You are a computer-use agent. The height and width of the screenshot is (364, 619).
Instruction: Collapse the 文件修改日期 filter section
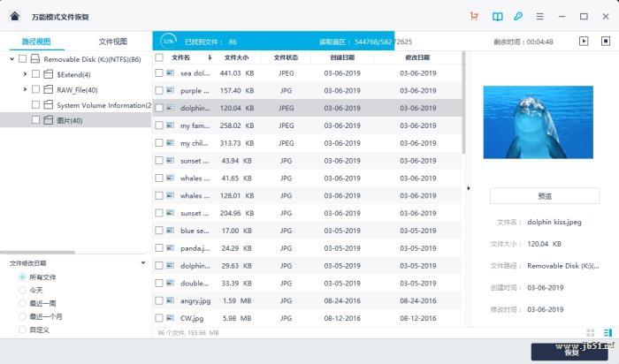point(143,262)
